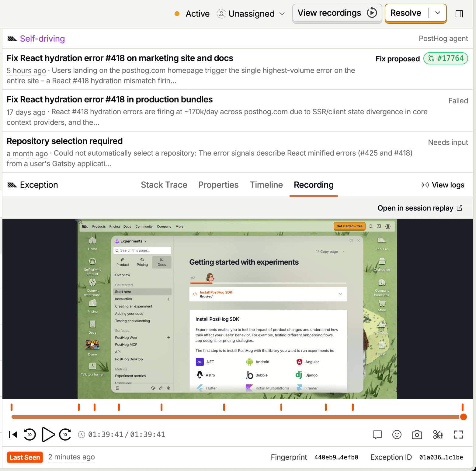Expand the Installation sidebar item plus
Viewport: 476px width, 471px height.
coord(168,299)
